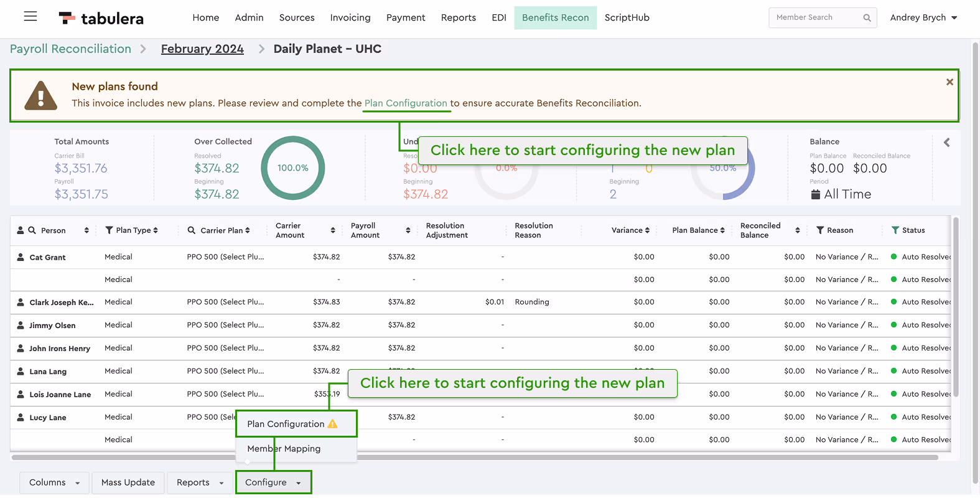Open the Payment menu
Screen dimensions: 980x498
coord(406,17)
